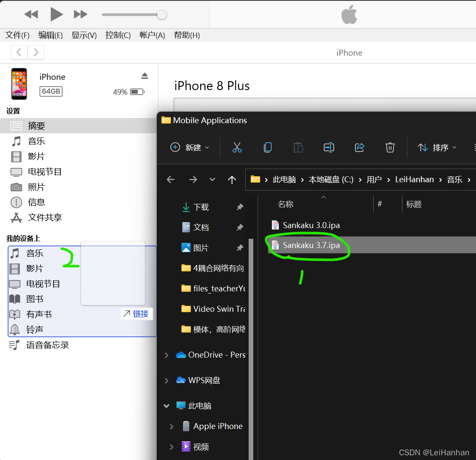The height and width of the screenshot is (460, 476).
Task: Select the Sankaku 3.0.ipa file
Action: click(311, 225)
